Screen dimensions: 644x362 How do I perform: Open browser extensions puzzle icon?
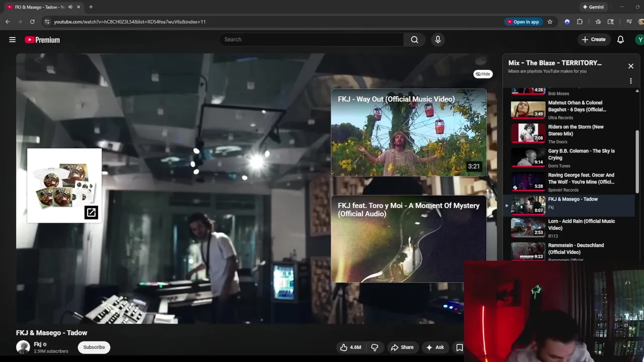580,22
